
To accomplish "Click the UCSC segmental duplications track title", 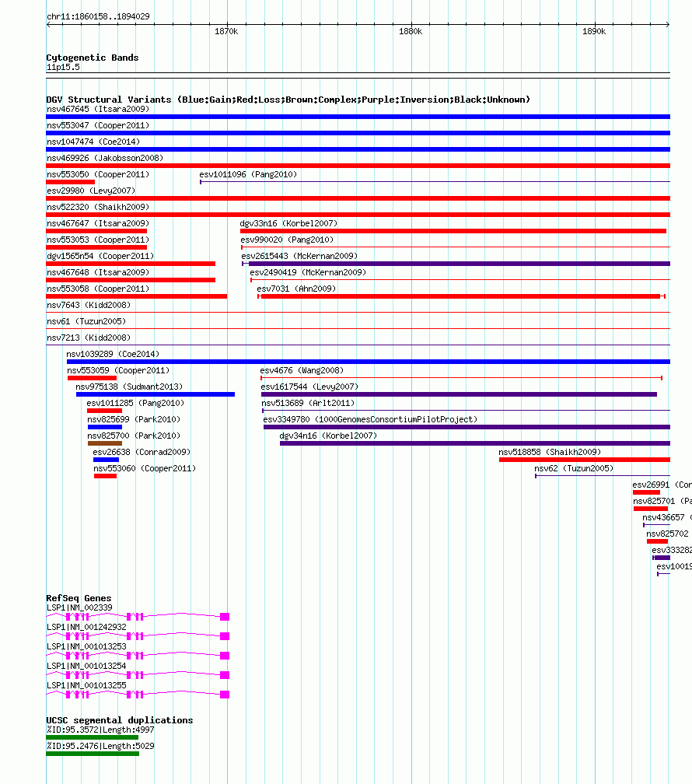I will click(x=120, y=720).
